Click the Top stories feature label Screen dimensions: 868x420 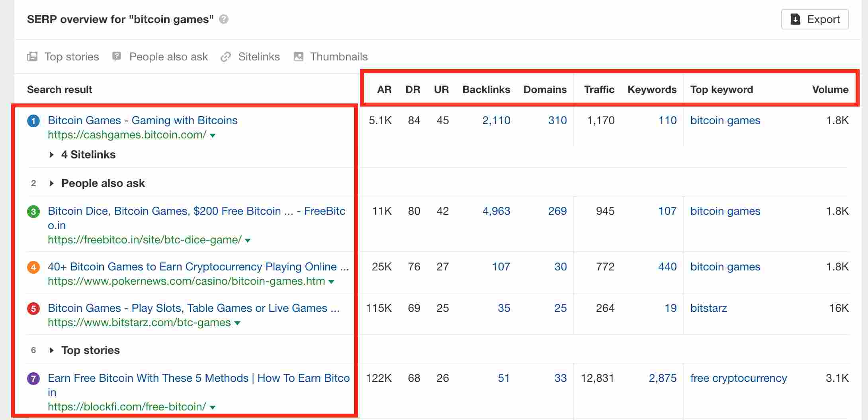pos(72,56)
